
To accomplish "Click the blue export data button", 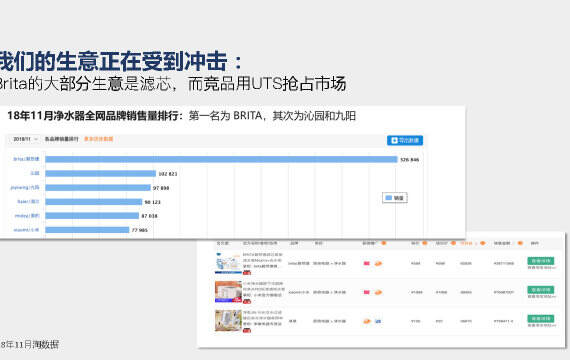I will (x=405, y=140).
